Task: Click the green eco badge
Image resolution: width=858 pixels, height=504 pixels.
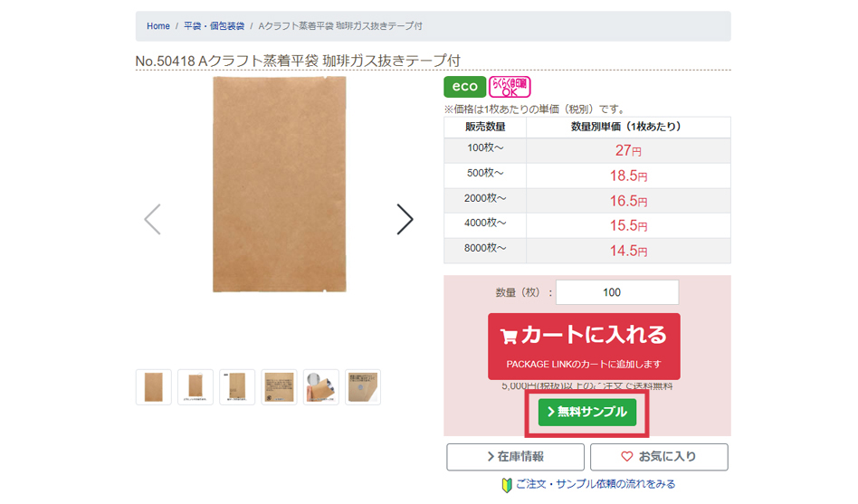Action: 464,87
